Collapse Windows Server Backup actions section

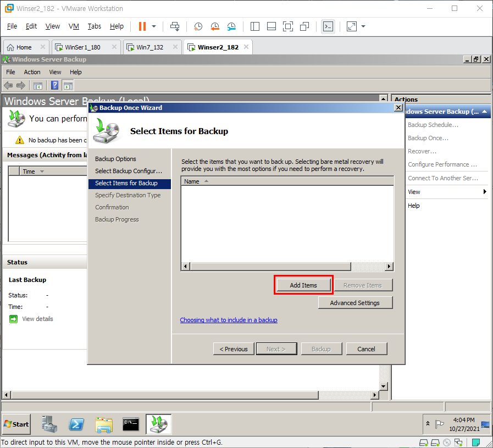(x=485, y=112)
